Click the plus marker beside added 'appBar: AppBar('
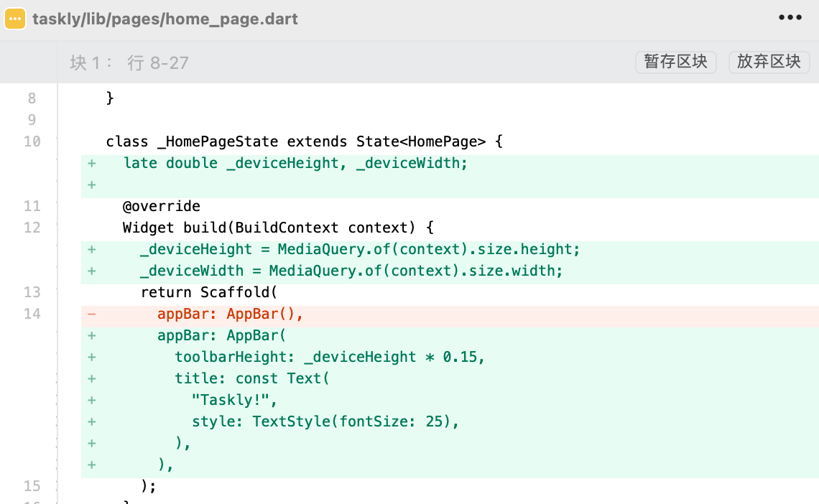This screenshot has height=504, width=819. [91, 335]
